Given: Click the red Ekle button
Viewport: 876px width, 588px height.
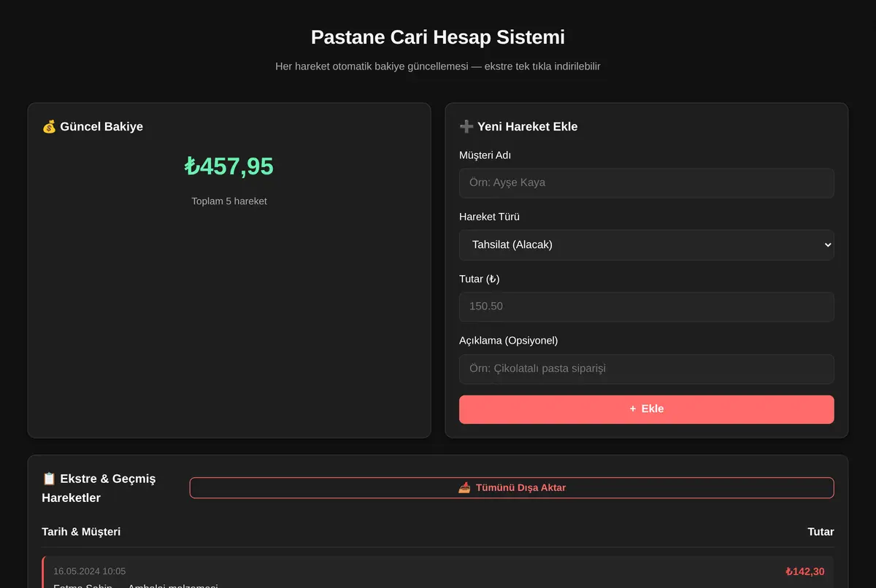Looking at the screenshot, I should (x=647, y=409).
